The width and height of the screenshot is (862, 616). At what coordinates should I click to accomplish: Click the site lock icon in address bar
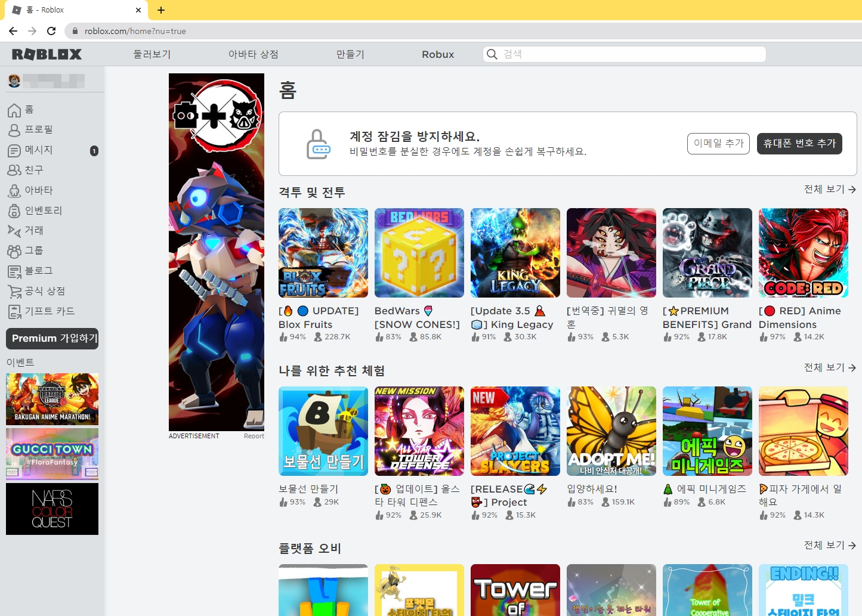75,31
